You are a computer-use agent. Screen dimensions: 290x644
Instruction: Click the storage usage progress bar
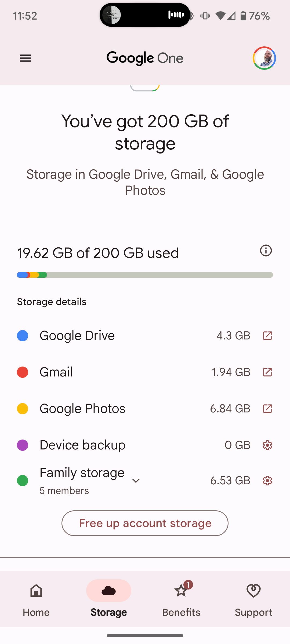pyautogui.click(x=145, y=275)
